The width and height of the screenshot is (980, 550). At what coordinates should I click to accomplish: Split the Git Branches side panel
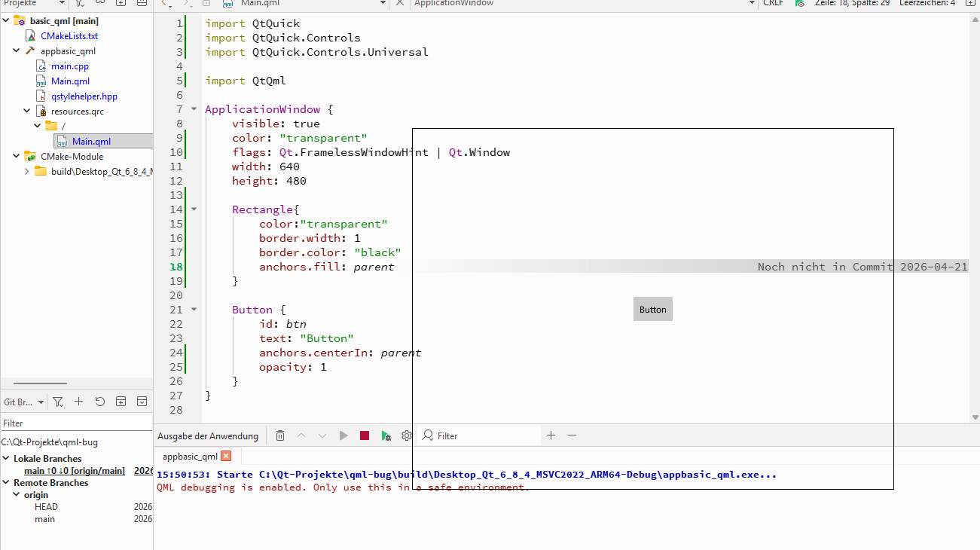121,402
